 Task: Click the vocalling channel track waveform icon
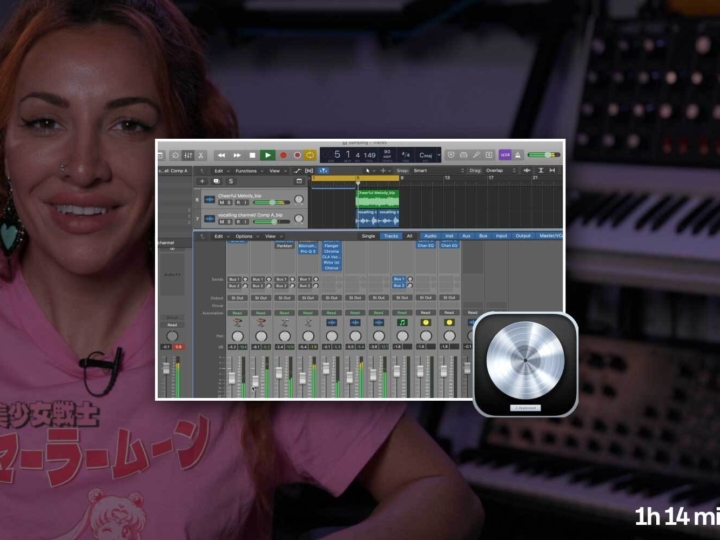pos(209,219)
